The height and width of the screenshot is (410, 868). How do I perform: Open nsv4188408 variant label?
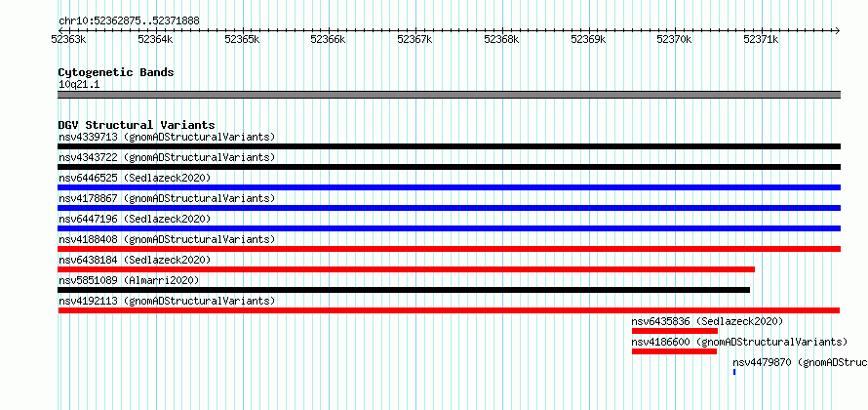[167, 239]
